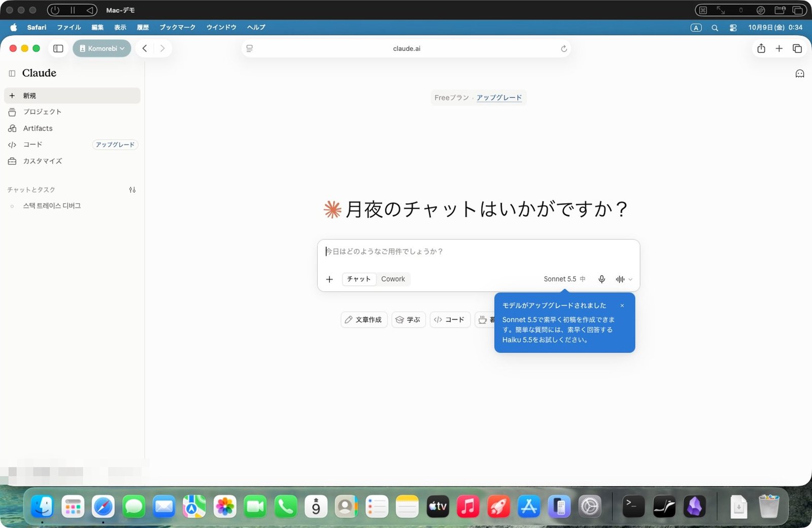Viewport: 812px width, 528px height.
Task: Open Messages from the Dock
Action: point(133,506)
